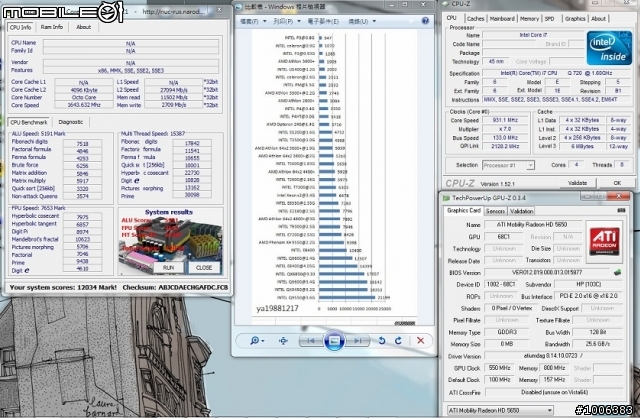Select CPU Benchmark tab

pyautogui.click(x=29, y=122)
